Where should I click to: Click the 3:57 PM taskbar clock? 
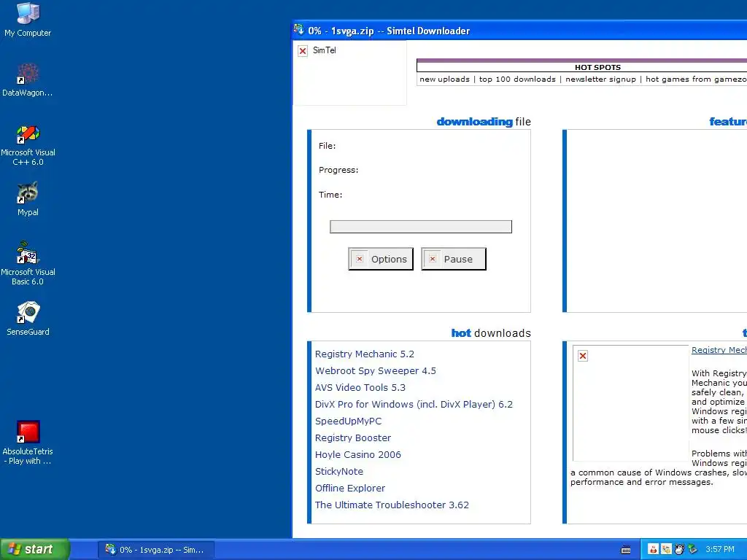[720, 550]
